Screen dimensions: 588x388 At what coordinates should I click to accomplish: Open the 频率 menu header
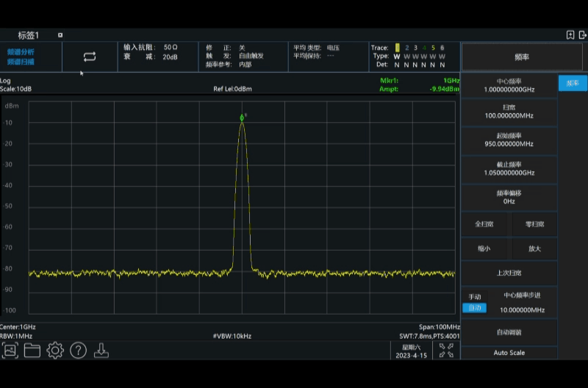coord(522,57)
